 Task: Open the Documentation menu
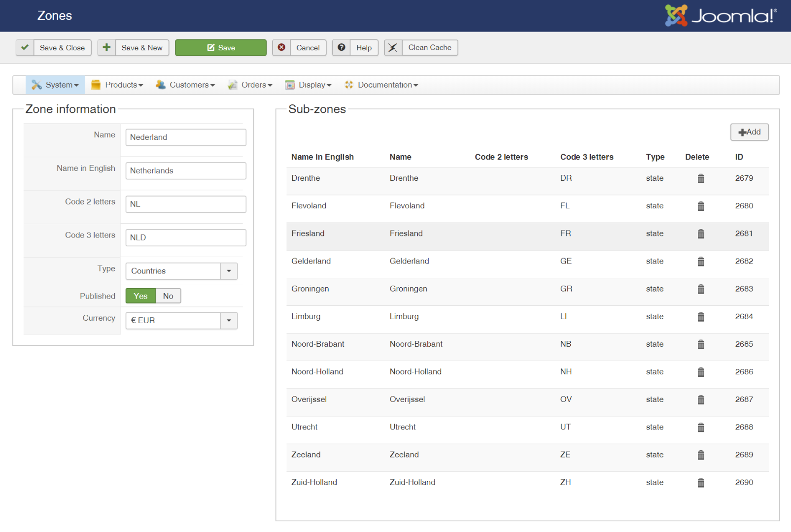tap(381, 85)
